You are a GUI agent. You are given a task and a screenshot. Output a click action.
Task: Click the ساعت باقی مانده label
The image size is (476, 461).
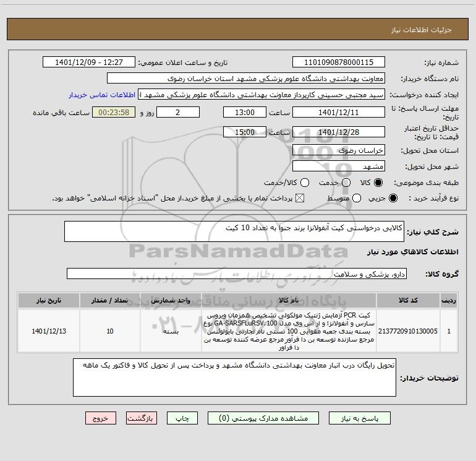pos(61,113)
